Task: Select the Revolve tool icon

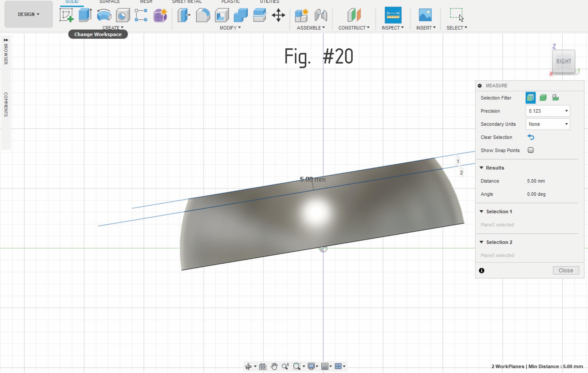Action: (104, 15)
